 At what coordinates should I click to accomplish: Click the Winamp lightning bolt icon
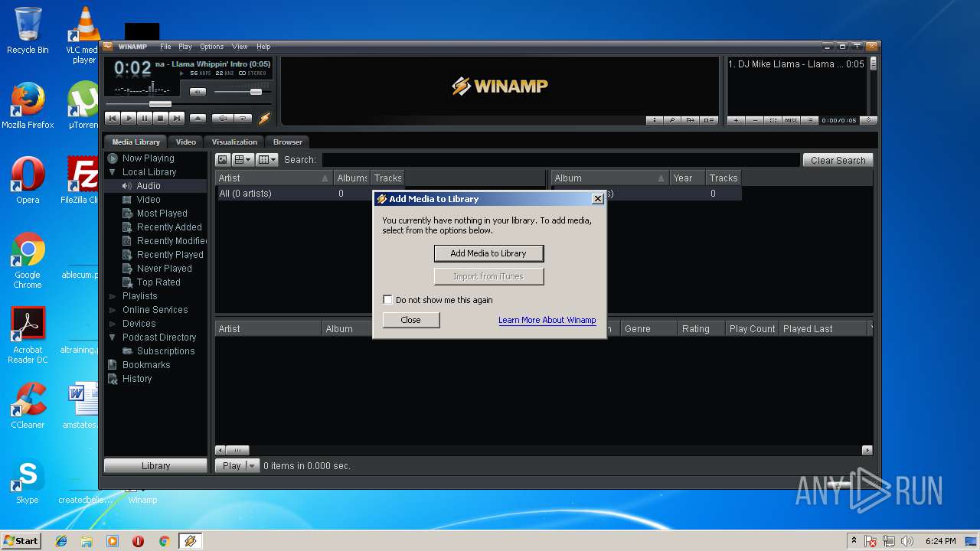coord(264,118)
